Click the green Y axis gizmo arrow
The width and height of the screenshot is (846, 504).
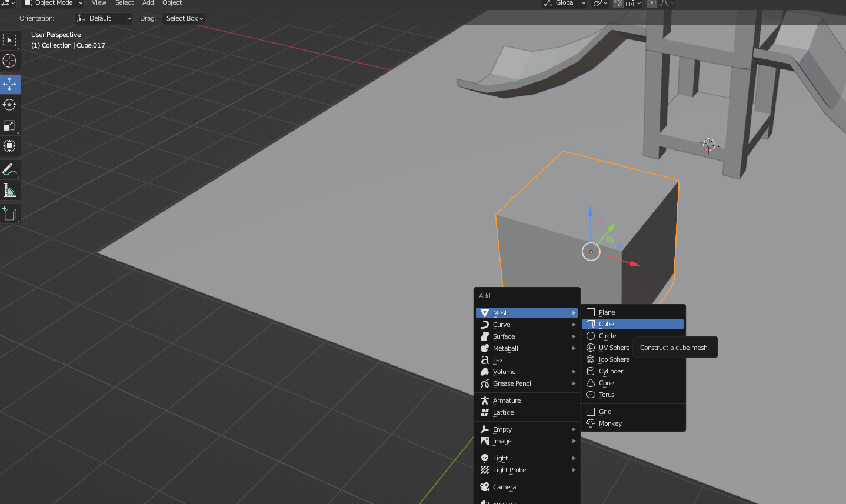click(611, 227)
